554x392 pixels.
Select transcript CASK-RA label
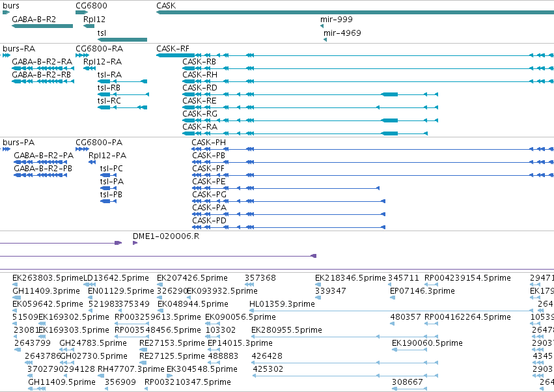click(x=200, y=127)
